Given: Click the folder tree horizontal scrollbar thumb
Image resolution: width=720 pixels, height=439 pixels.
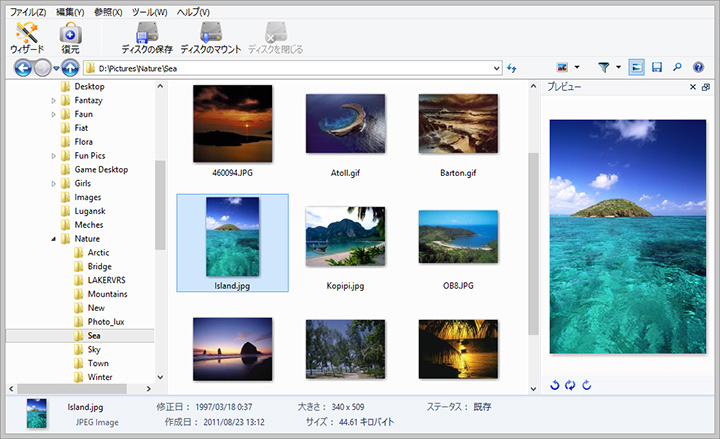Looking at the screenshot, I should click(72, 389).
